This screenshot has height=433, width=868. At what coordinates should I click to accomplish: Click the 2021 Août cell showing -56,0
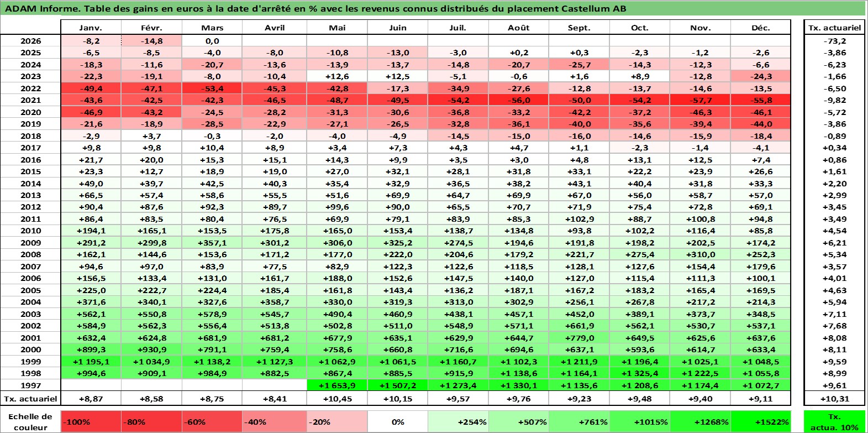click(519, 100)
